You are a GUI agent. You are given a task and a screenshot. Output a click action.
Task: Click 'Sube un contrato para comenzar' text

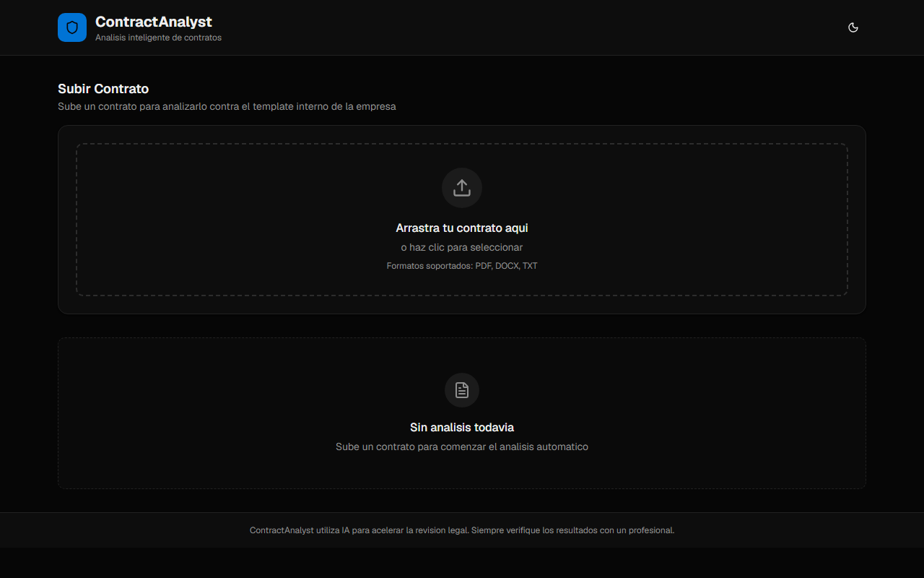click(462, 447)
